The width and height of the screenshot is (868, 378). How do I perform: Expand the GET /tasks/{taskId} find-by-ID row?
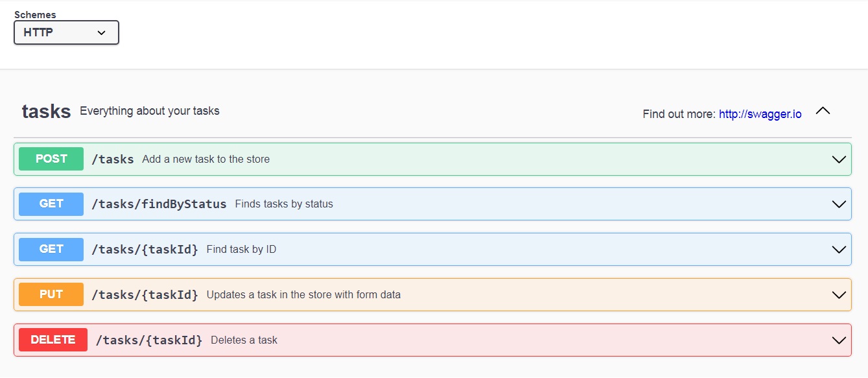click(838, 249)
